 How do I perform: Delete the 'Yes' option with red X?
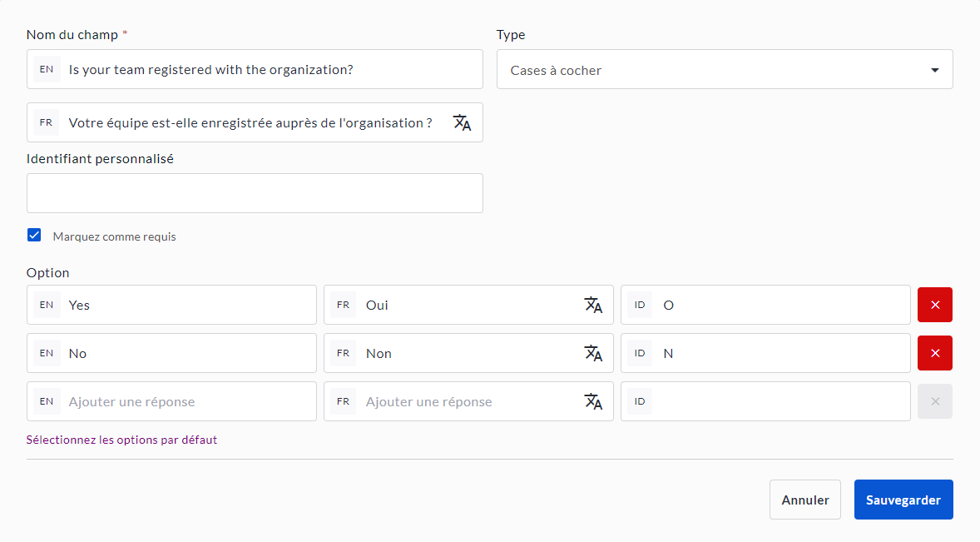[934, 305]
